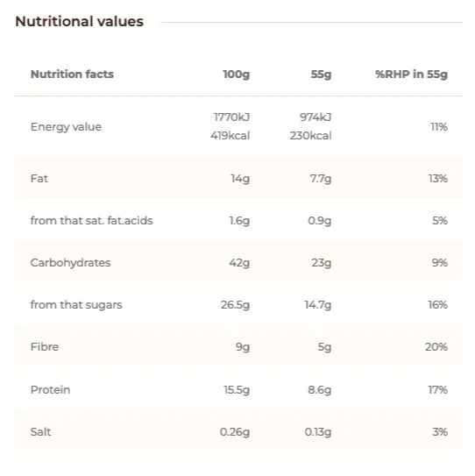Click the from that sugars label
Viewport: 475px width, 476px height.
point(76,305)
